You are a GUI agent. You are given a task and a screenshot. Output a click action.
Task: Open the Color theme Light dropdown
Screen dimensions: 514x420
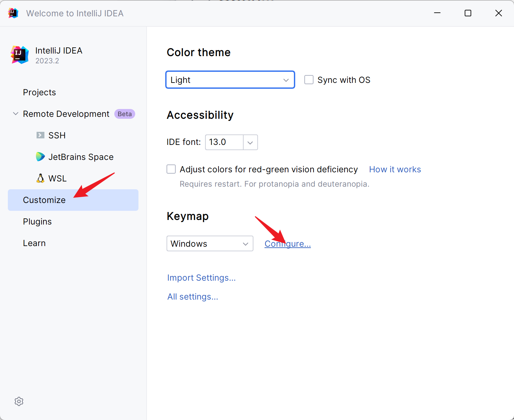pyautogui.click(x=230, y=80)
